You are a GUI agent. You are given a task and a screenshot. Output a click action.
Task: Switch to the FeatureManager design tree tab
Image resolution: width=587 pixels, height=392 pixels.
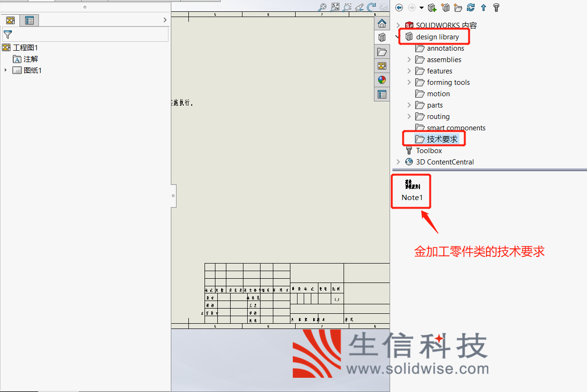click(x=10, y=20)
